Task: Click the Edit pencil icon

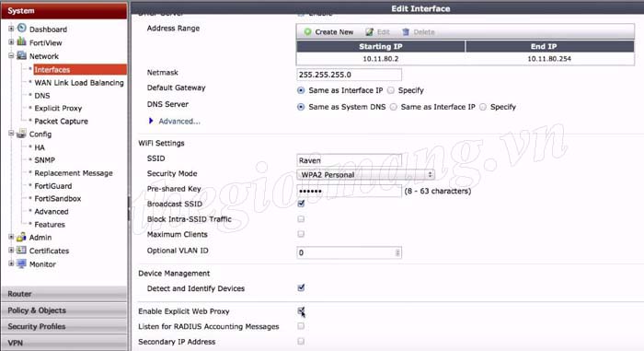Action: point(370,31)
